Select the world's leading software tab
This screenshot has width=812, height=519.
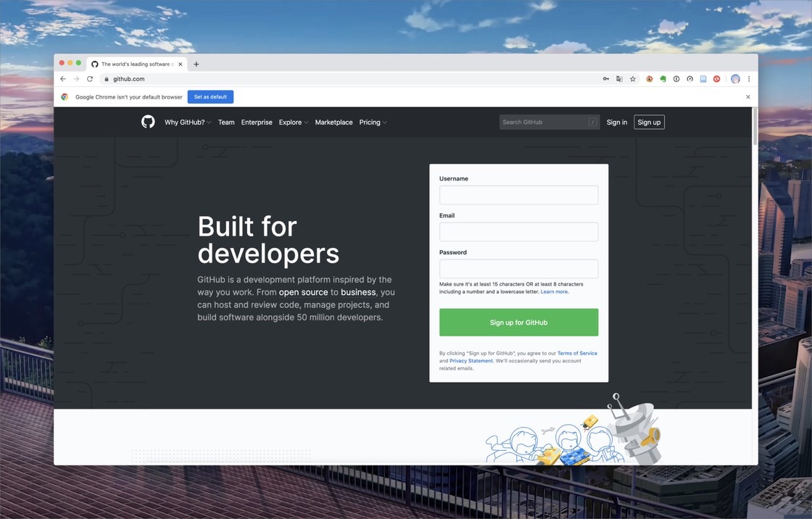point(137,65)
